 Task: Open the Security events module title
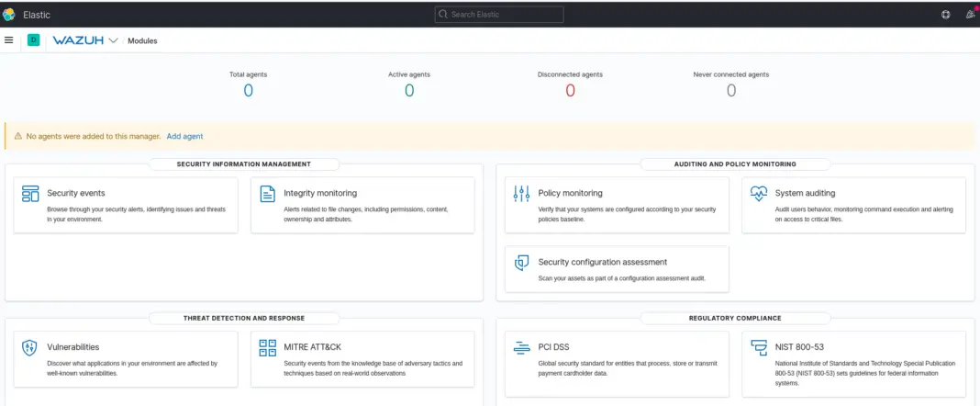pyautogui.click(x=76, y=193)
